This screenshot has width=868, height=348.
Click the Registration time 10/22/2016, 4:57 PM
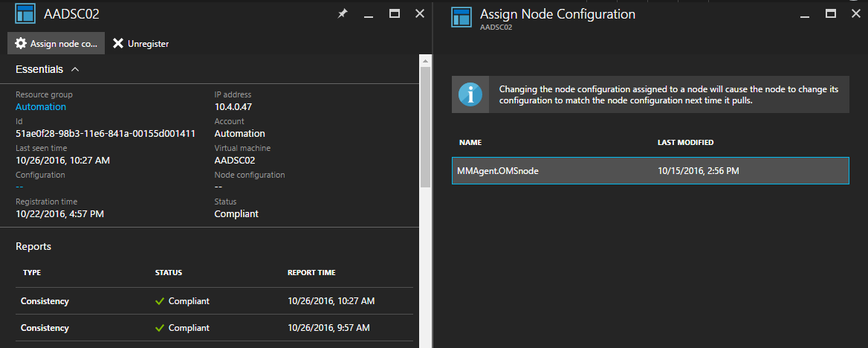[59, 213]
